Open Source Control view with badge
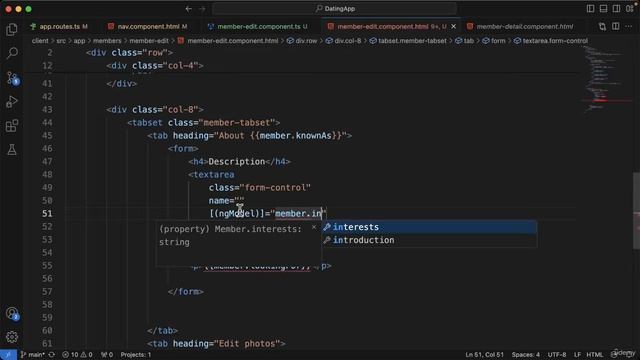 [12, 78]
